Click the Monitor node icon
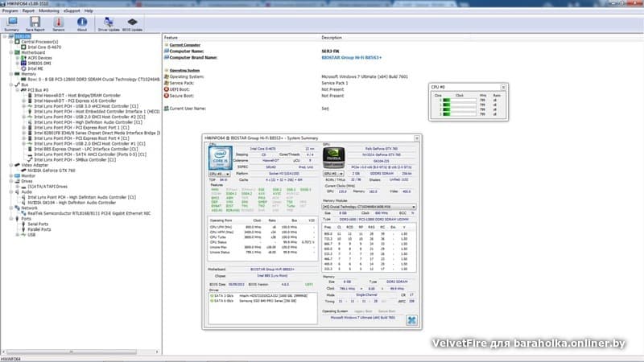644x362 pixels. (x=17, y=175)
